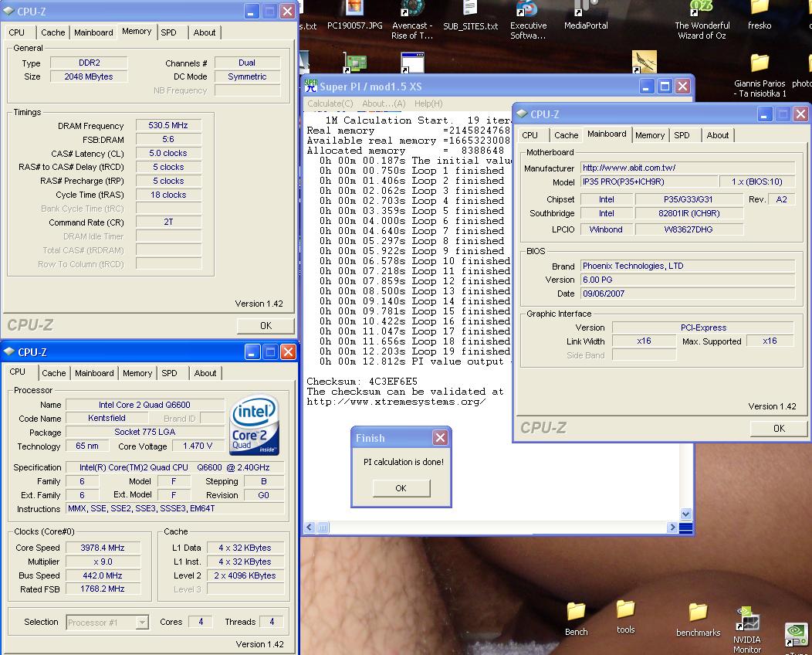Image resolution: width=812 pixels, height=655 pixels.
Task: Open Cache tab in processor CPU-Z window
Action: click(54, 373)
